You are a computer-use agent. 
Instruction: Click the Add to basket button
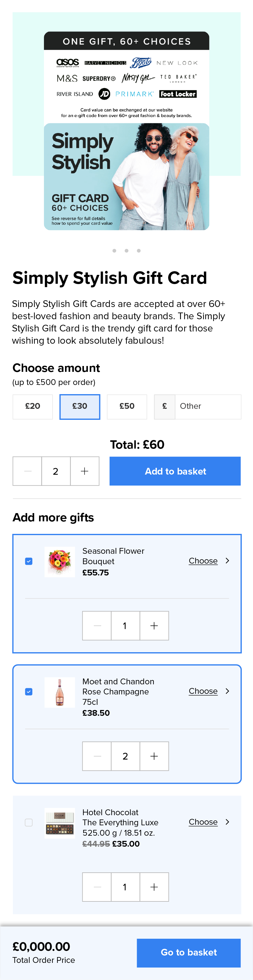point(175,471)
